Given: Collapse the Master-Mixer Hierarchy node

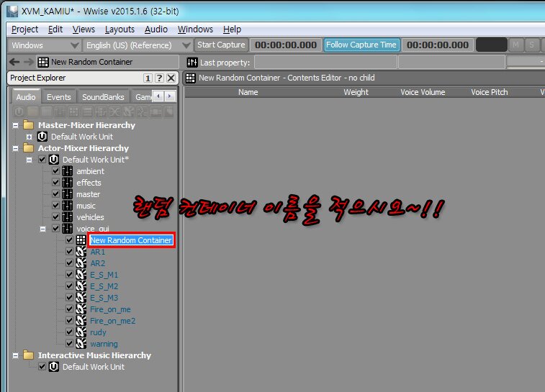Looking at the screenshot, I should (15, 125).
